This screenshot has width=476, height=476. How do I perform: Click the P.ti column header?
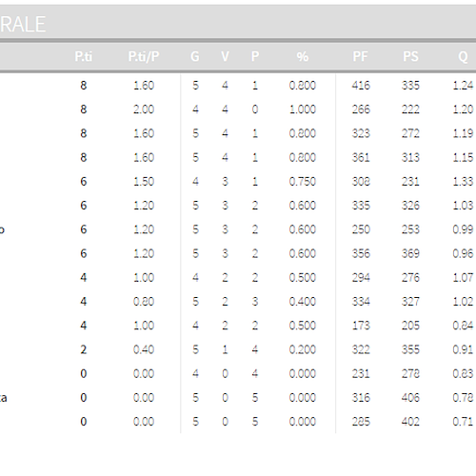coord(84,57)
